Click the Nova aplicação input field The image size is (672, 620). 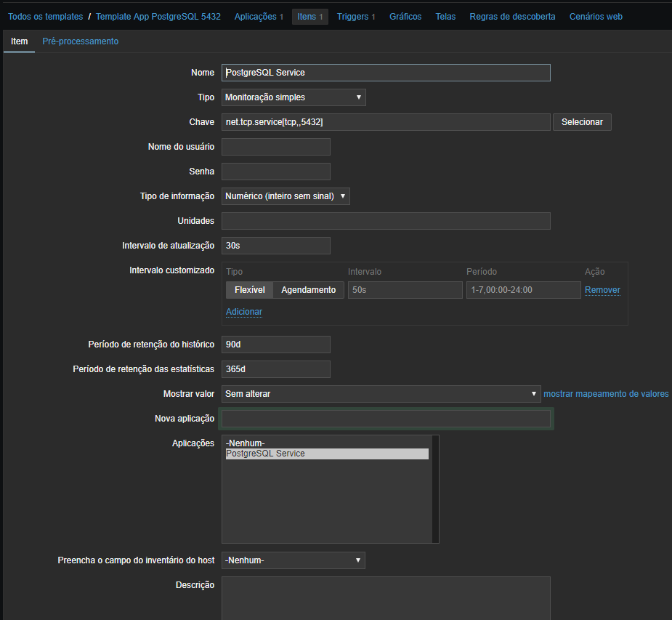point(386,419)
